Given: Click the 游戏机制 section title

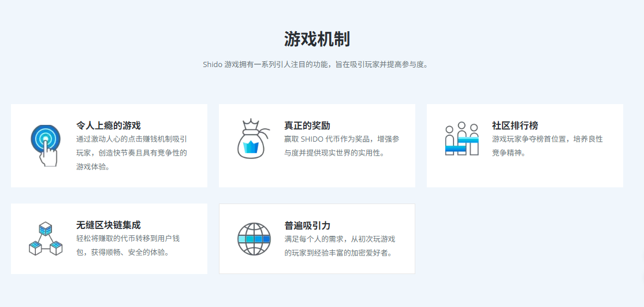Looking at the screenshot, I should point(317,39).
